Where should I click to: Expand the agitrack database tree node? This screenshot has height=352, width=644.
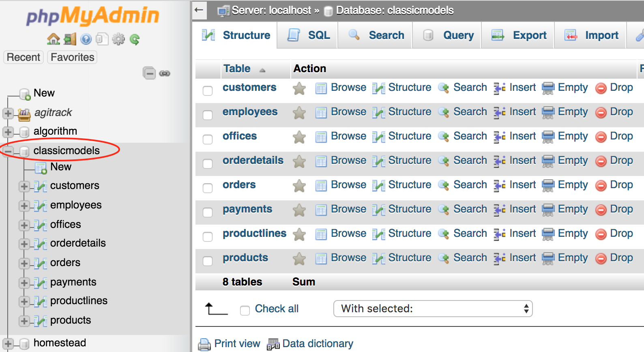click(8, 113)
